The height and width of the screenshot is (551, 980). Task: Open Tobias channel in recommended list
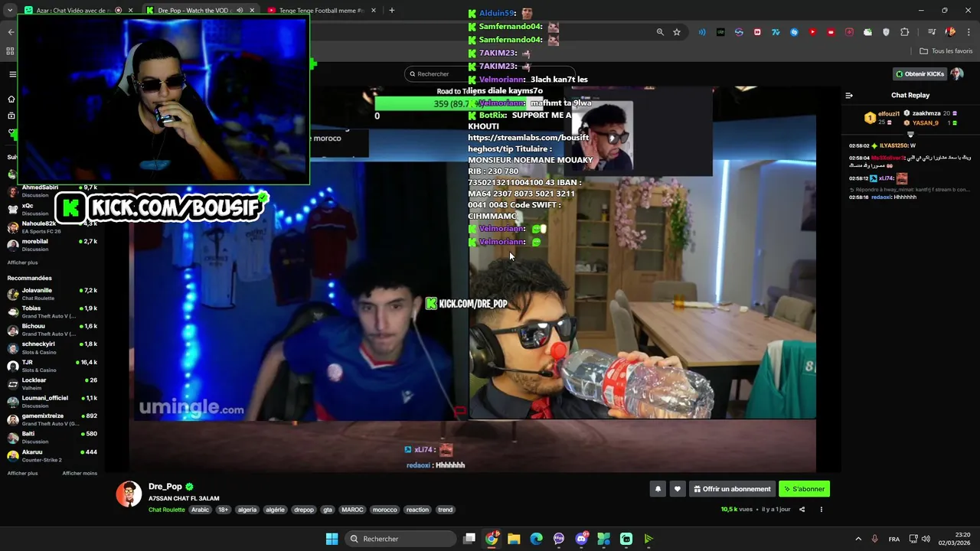tap(52, 311)
